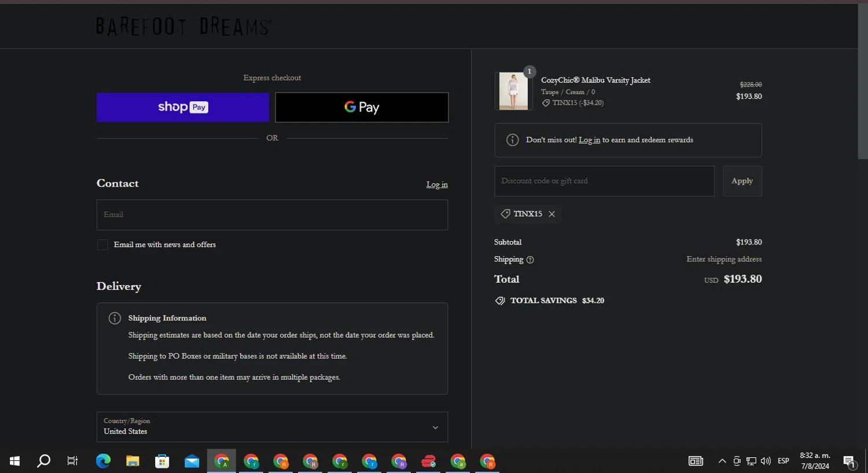The image size is (868, 473).
Task: Focus the Email input field
Action: pyautogui.click(x=272, y=215)
